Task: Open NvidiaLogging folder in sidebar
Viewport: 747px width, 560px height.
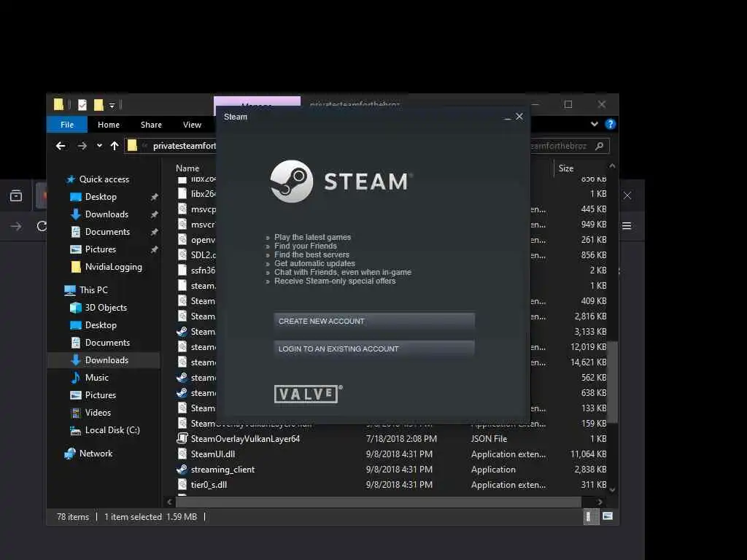Action: [113, 267]
